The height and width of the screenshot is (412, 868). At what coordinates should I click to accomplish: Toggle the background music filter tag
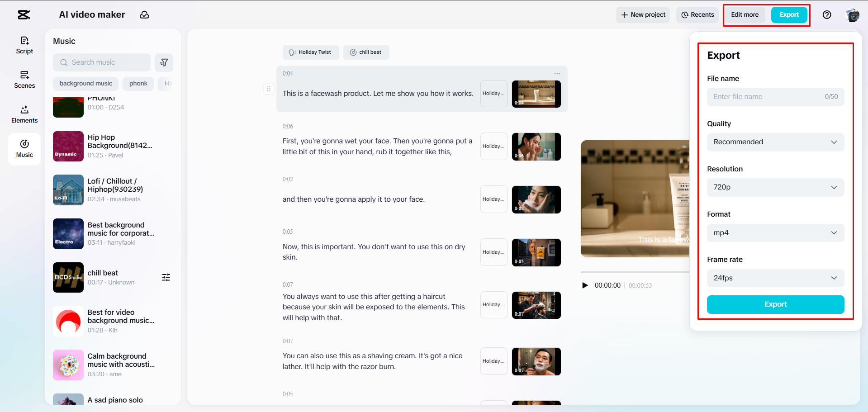pos(85,83)
